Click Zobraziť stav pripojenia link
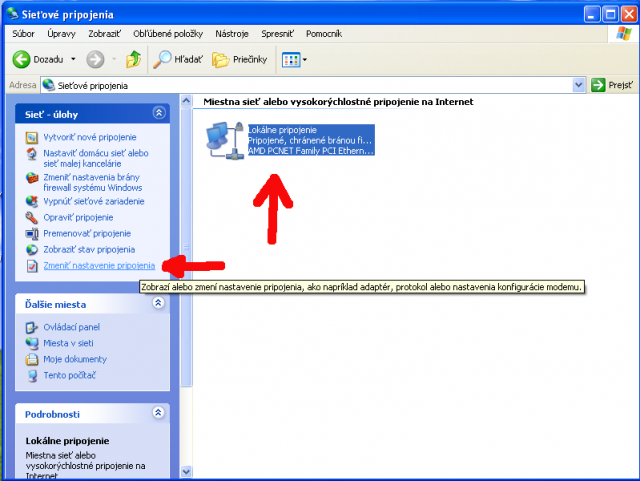 click(x=89, y=249)
